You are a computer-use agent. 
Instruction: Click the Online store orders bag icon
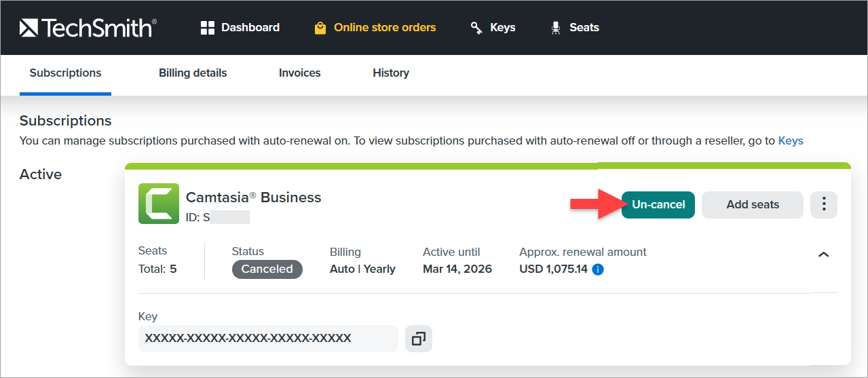(320, 28)
